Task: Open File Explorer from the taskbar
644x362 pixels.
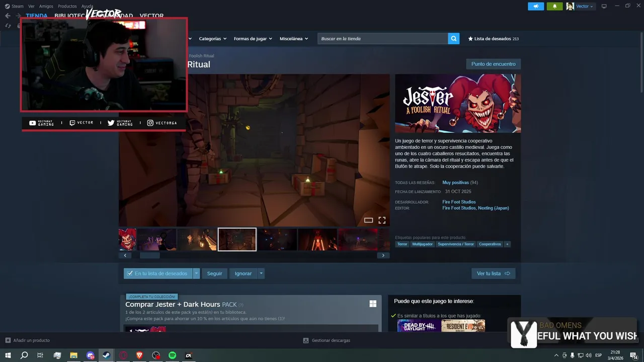Action: pyautogui.click(x=73, y=355)
